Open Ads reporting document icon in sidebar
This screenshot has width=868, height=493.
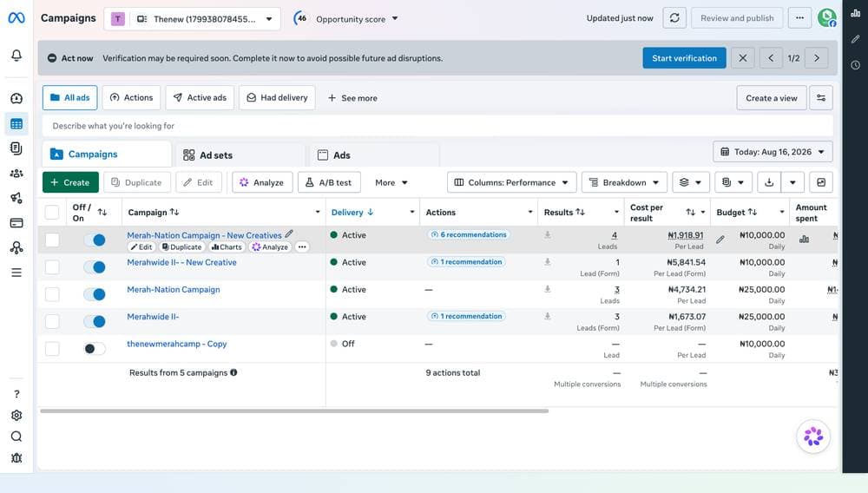(16, 148)
